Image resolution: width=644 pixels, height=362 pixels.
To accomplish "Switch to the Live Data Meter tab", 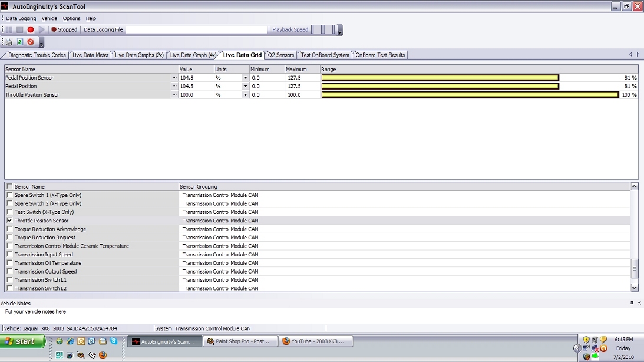I will (90, 55).
